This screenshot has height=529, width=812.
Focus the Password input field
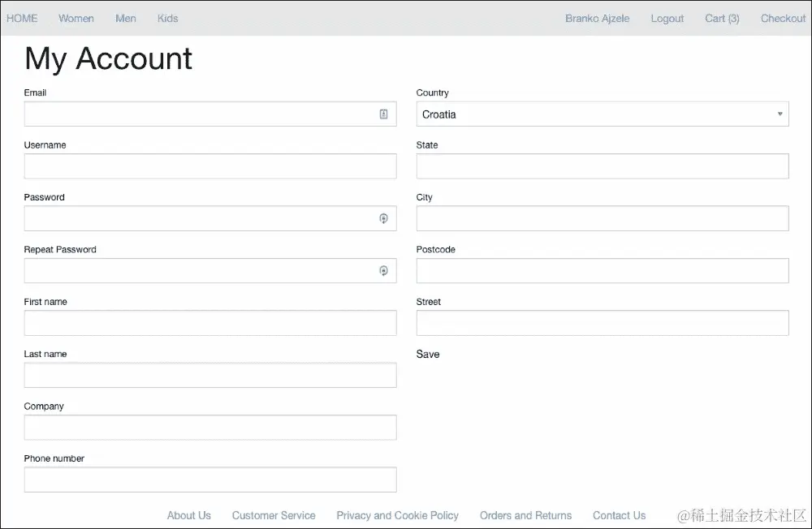tap(210, 218)
